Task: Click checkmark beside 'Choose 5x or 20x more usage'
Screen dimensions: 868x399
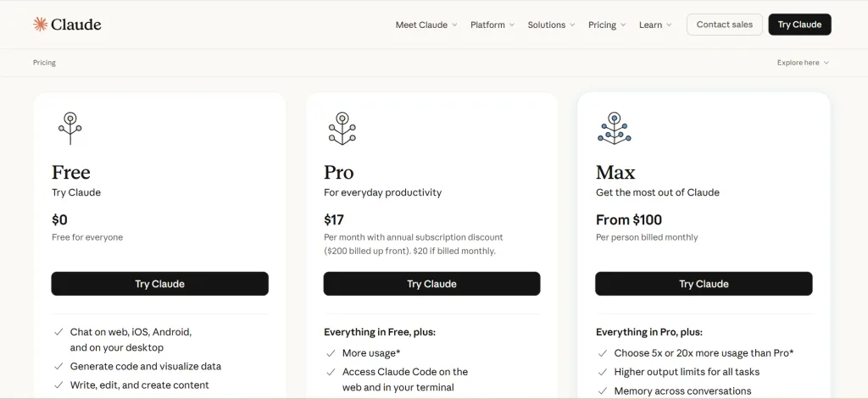Action: pos(603,353)
